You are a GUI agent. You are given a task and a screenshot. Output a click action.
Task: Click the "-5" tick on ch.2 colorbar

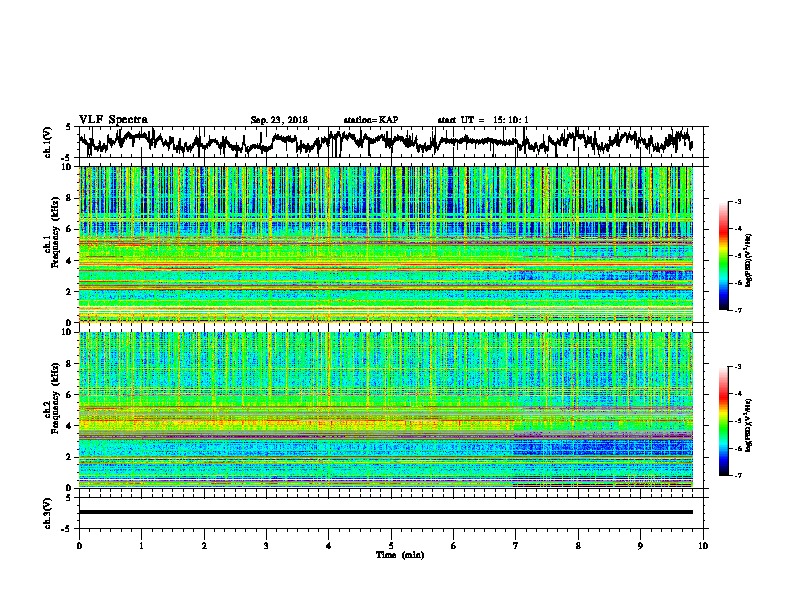click(x=737, y=421)
